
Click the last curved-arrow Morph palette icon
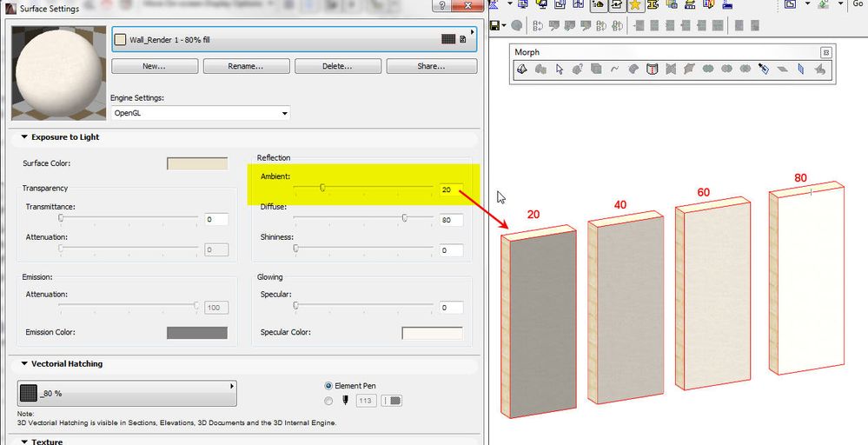(820, 70)
